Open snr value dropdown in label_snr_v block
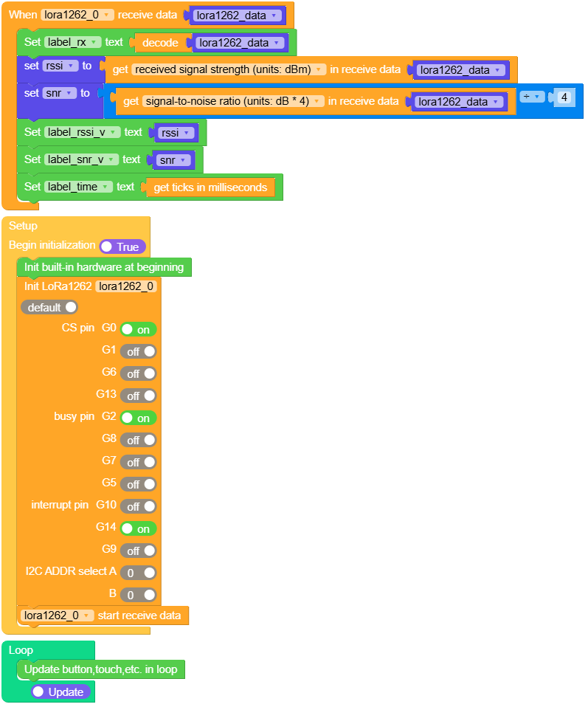Screen dimensions: 588x707 click(173, 160)
